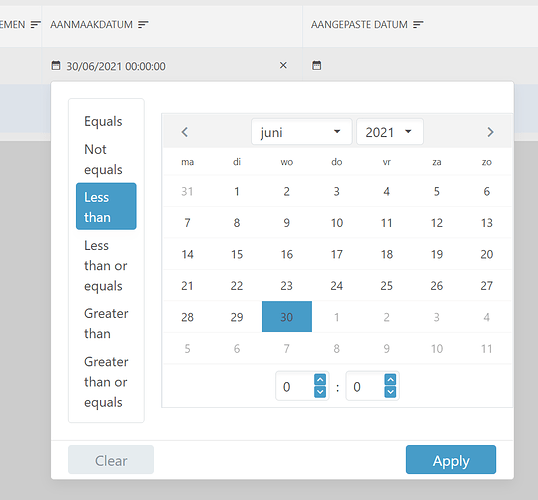The height and width of the screenshot is (500, 538).
Task: Click the Clear button
Action: [111, 460]
